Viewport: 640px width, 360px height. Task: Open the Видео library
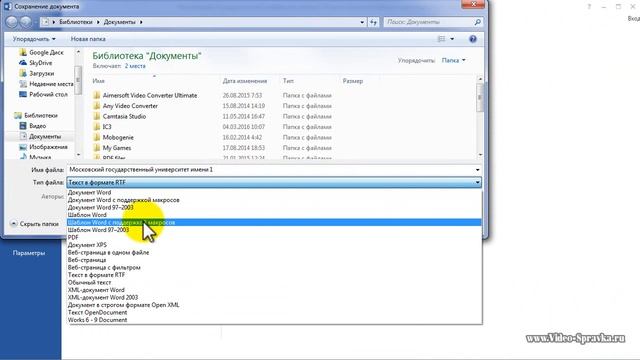pyautogui.click(x=33, y=126)
